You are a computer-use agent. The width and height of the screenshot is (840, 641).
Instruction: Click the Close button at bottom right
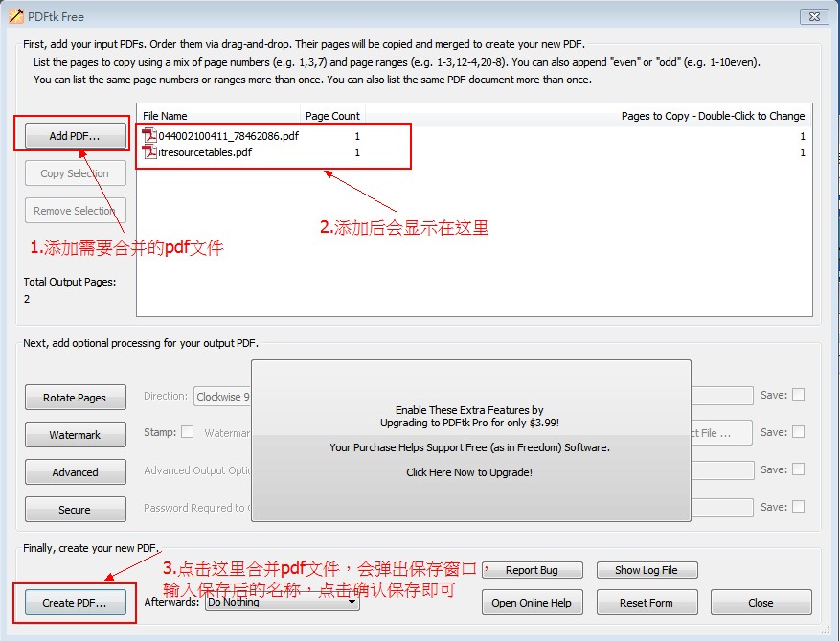tap(761, 603)
